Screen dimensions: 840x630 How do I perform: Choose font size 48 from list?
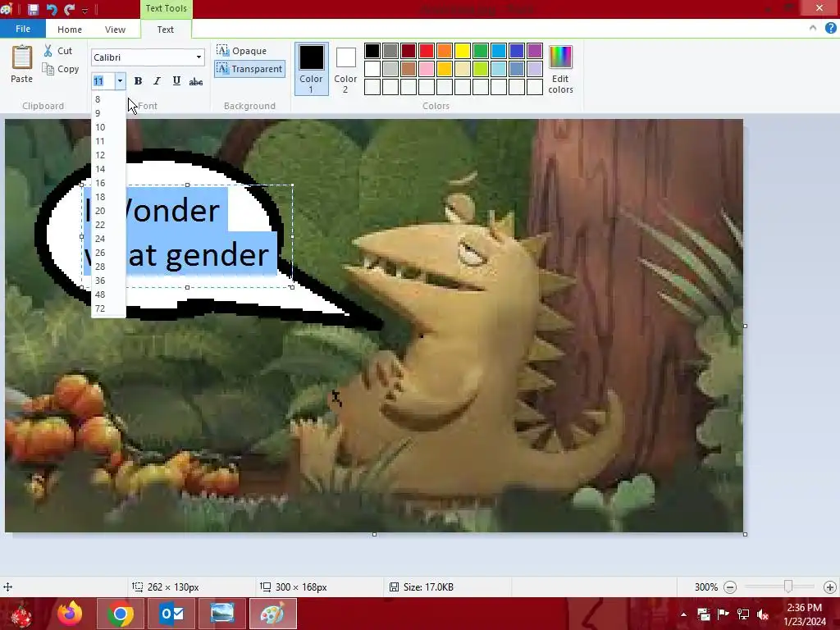click(x=109, y=294)
